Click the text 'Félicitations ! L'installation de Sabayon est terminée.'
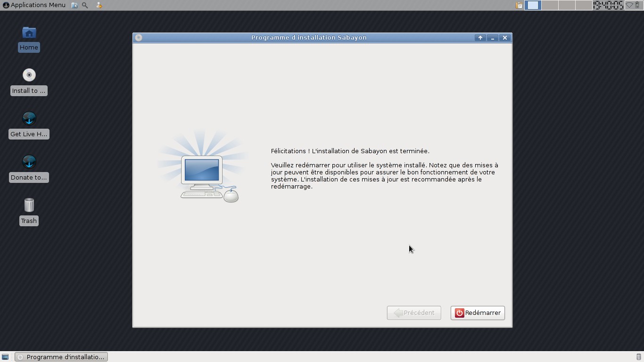This screenshot has height=362, width=644. point(350,151)
